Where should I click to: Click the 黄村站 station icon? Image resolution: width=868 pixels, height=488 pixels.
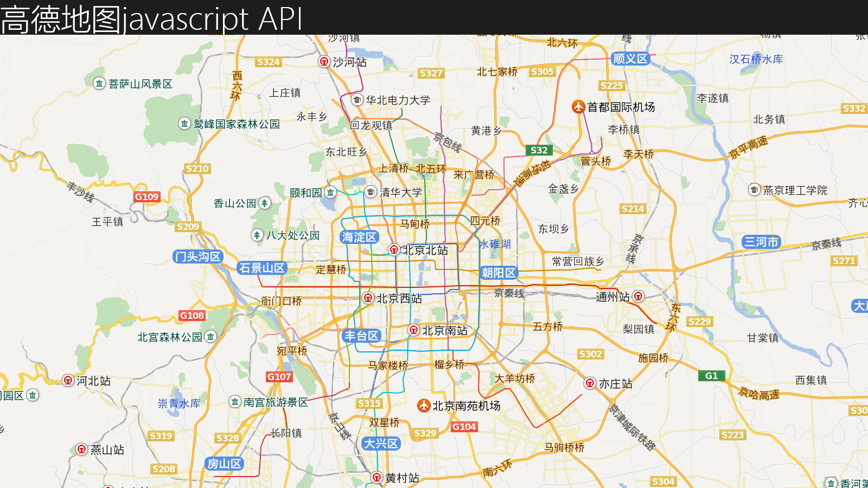pos(377,478)
